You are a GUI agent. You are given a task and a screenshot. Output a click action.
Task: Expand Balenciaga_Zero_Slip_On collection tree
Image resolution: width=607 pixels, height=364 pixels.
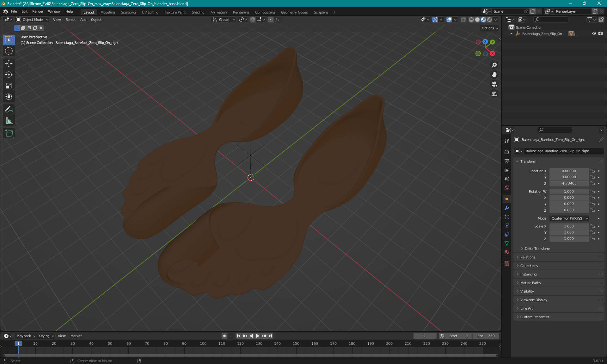tap(512, 34)
